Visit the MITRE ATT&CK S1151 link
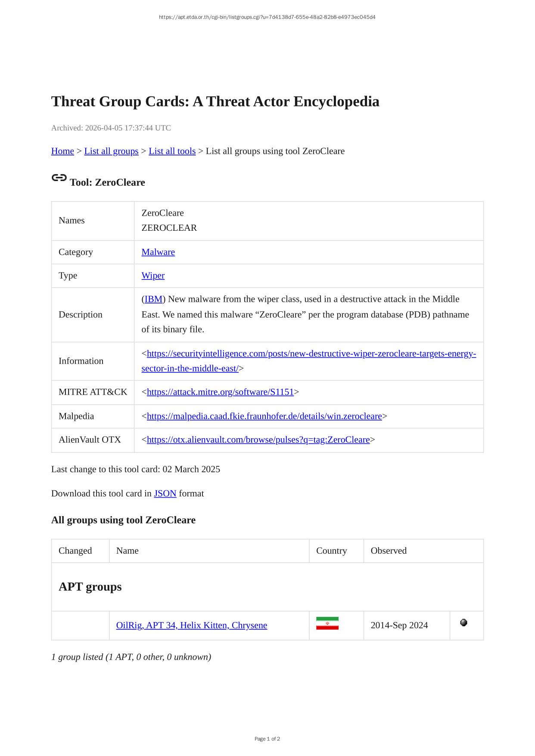The width and height of the screenshot is (535, 756). pos(220,392)
